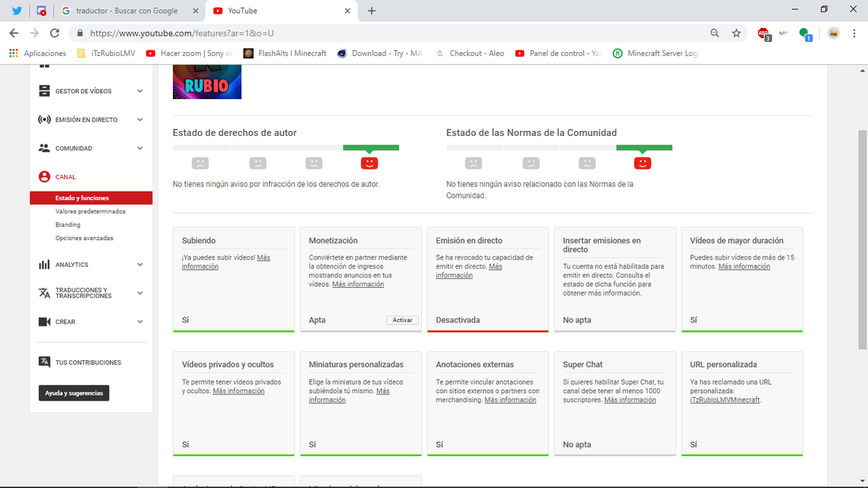Go back with the browser back arrow
This screenshot has height=488, width=868.
click(14, 33)
